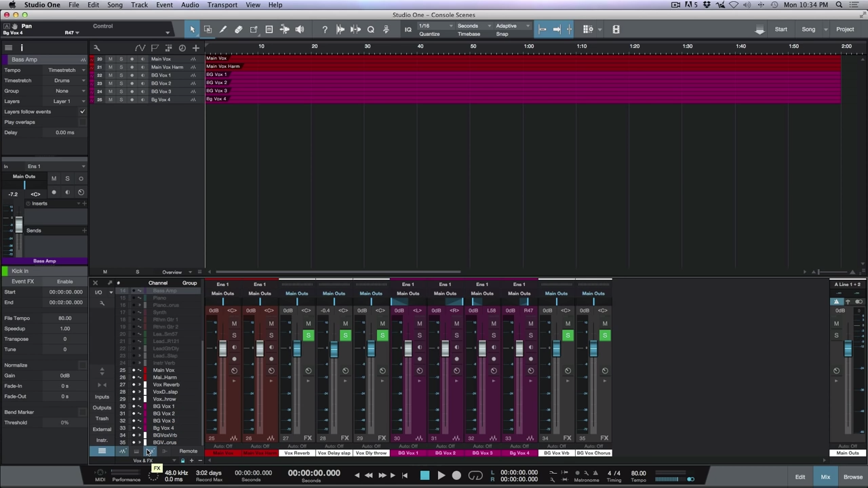Select the Mute tool
The width and height of the screenshot is (868, 488).
[269, 29]
